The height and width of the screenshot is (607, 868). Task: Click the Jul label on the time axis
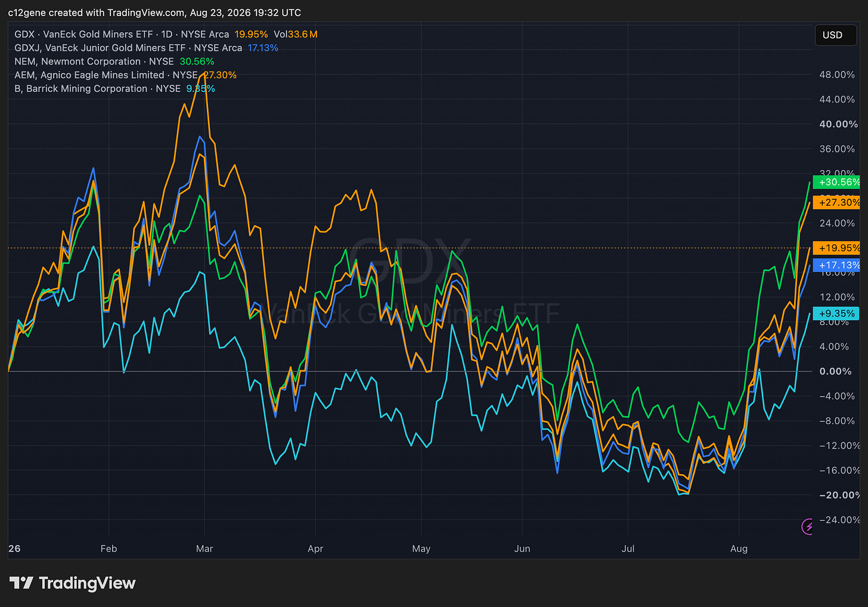[x=628, y=549]
